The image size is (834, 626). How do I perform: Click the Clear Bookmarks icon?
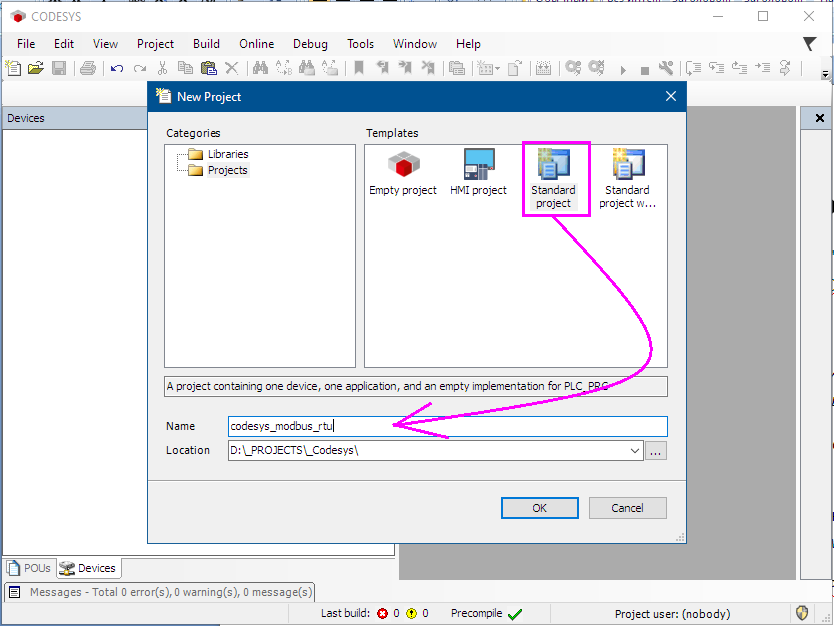pyautogui.click(x=428, y=68)
